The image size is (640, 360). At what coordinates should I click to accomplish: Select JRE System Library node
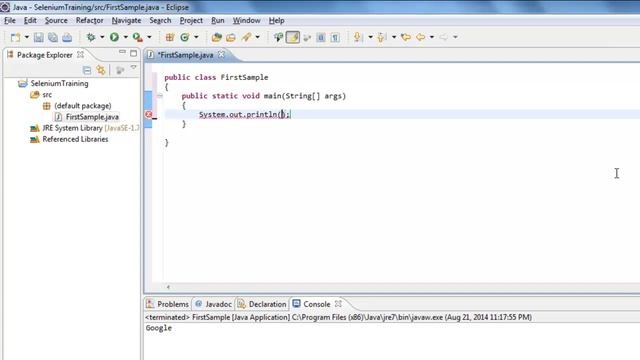[84, 128]
